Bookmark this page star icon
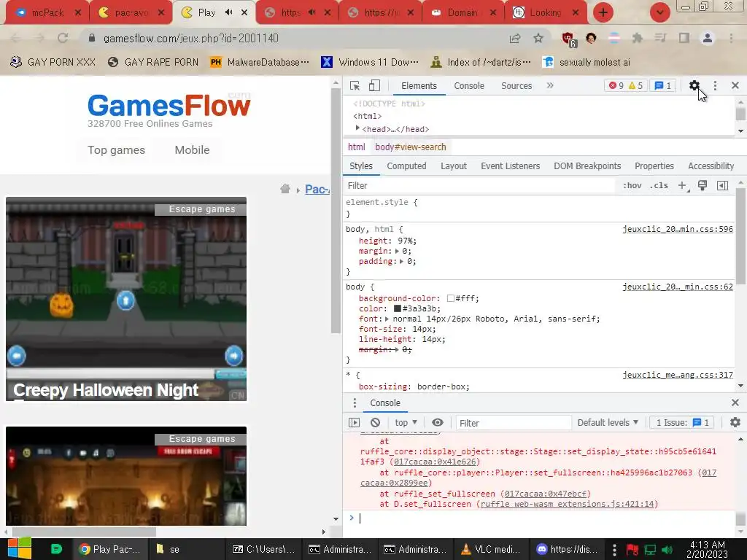The image size is (747, 560). pyautogui.click(x=538, y=38)
